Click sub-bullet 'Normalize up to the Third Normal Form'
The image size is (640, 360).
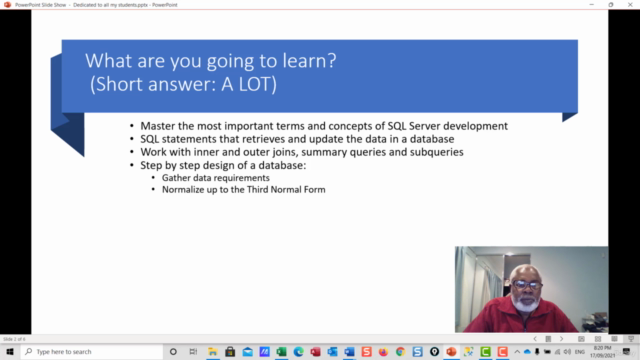244,189
